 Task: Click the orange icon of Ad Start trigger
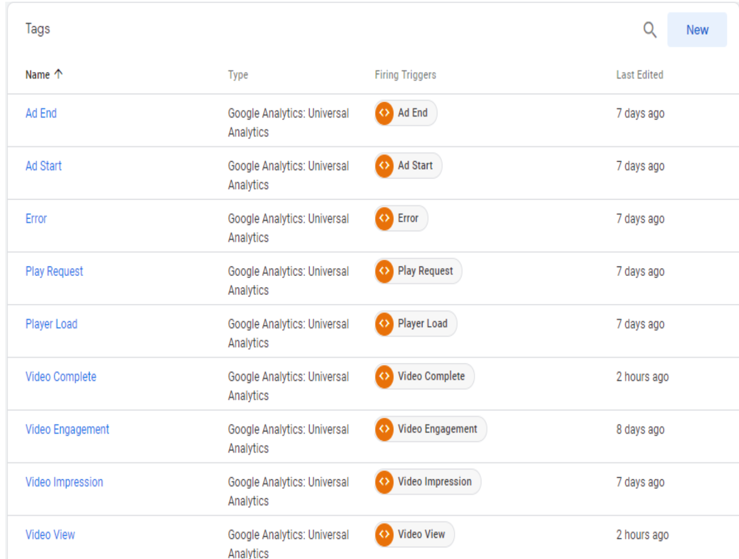385,166
